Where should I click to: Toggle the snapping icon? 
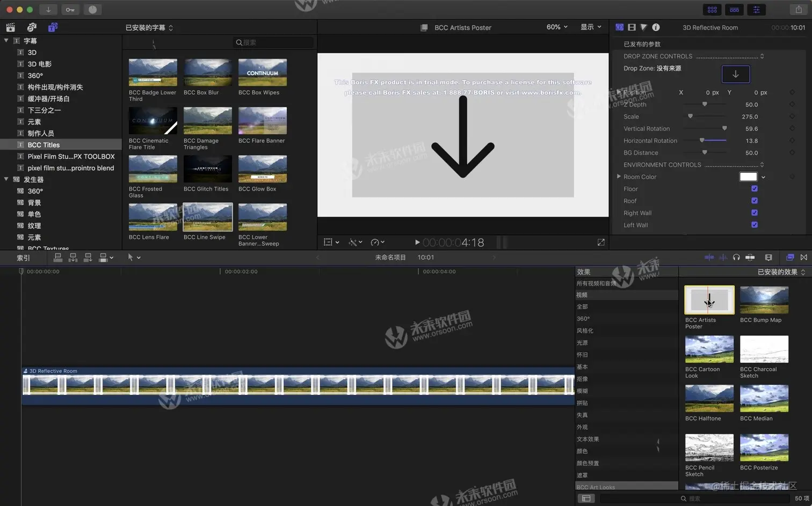750,258
